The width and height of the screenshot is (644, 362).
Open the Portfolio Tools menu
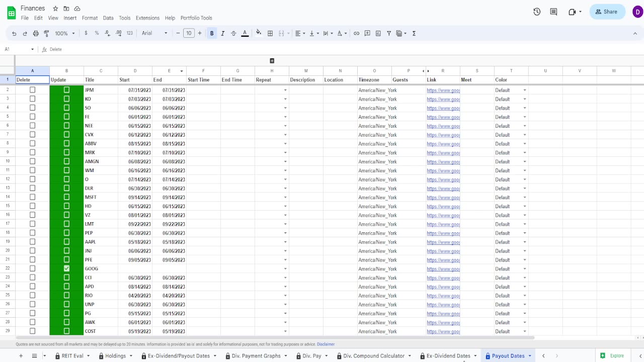[196, 18]
